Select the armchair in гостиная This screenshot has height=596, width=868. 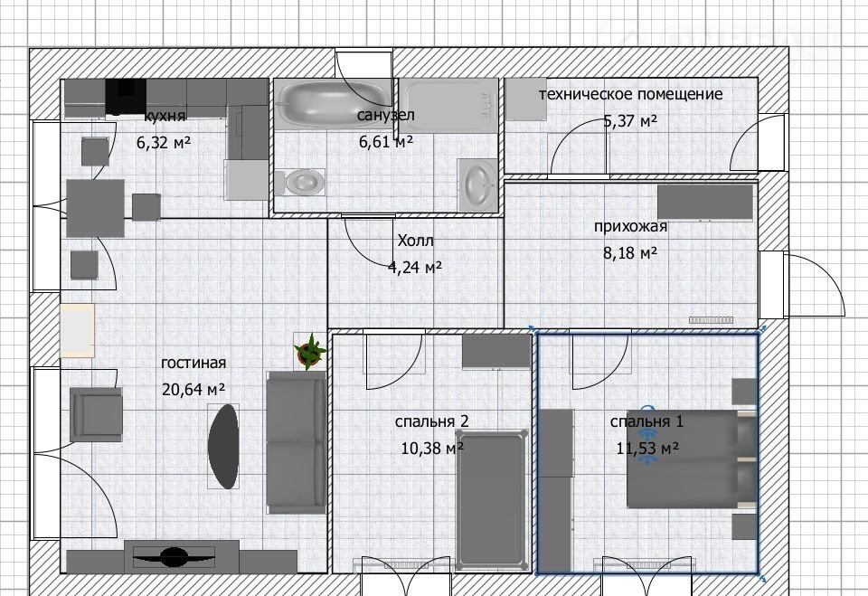pyautogui.click(x=95, y=414)
